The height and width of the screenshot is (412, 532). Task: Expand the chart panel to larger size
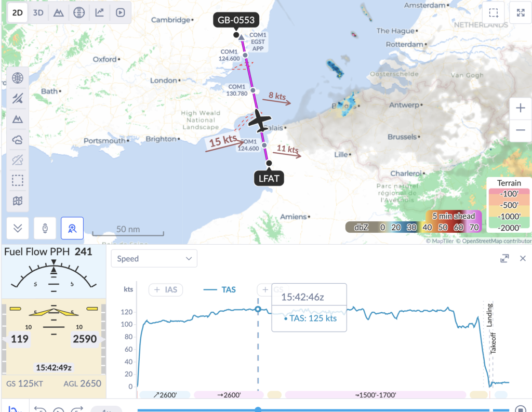coord(504,259)
